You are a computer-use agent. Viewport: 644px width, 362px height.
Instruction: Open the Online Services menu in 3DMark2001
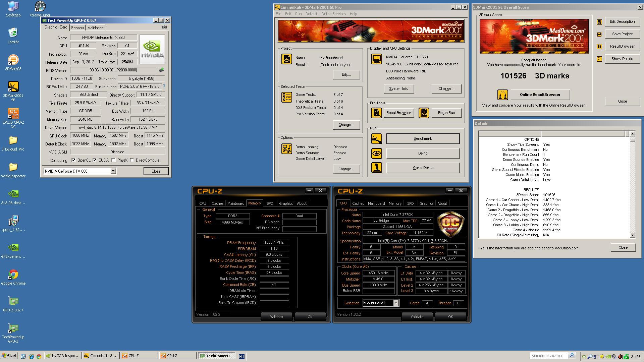333,14
